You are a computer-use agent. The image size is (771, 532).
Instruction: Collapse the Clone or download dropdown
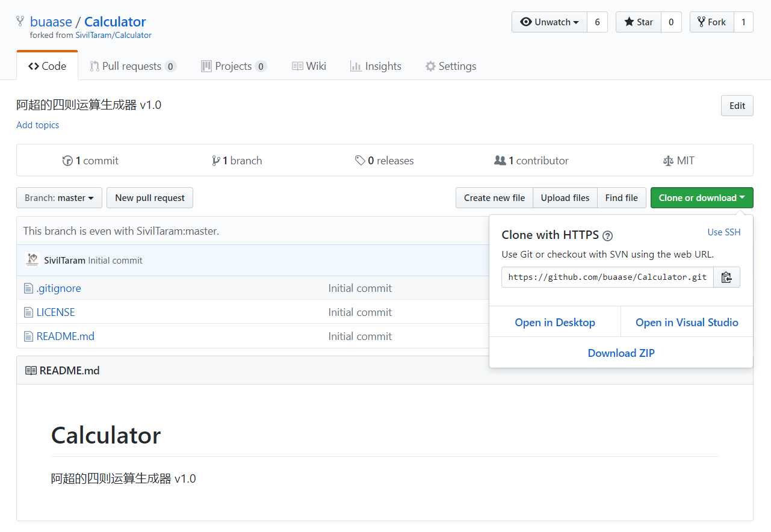[x=702, y=198]
